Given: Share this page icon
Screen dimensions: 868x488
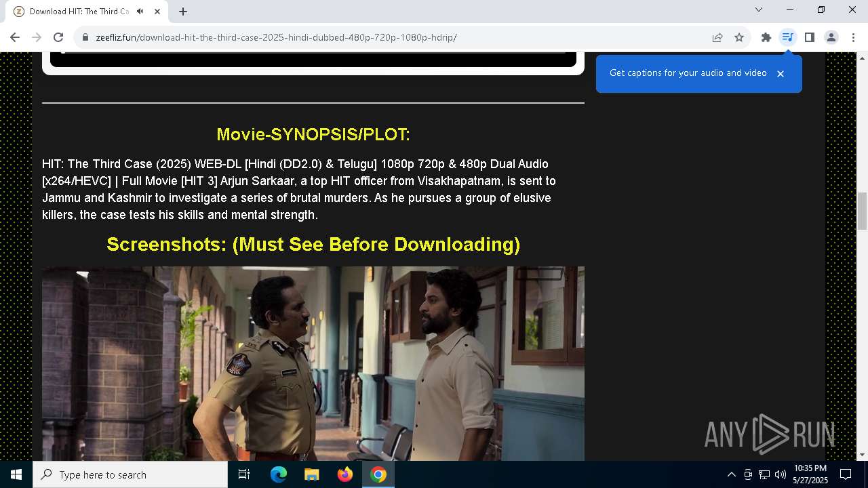Looking at the screenshot, I should [x=717, y=37].
